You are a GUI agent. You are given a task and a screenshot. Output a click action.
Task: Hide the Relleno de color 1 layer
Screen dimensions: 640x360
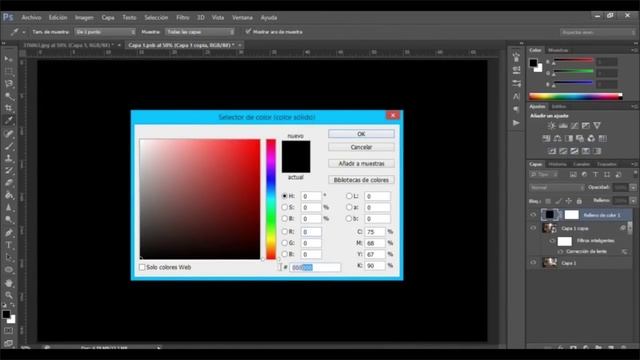point(533,215)
